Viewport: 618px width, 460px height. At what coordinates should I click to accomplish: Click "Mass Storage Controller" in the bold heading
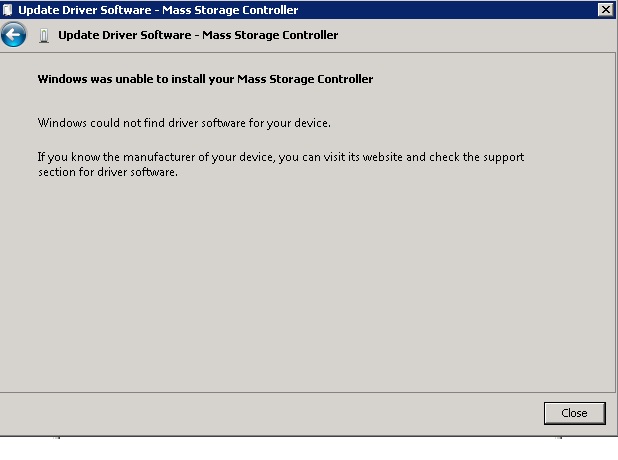pyautogui.click(x=305, y=79)
